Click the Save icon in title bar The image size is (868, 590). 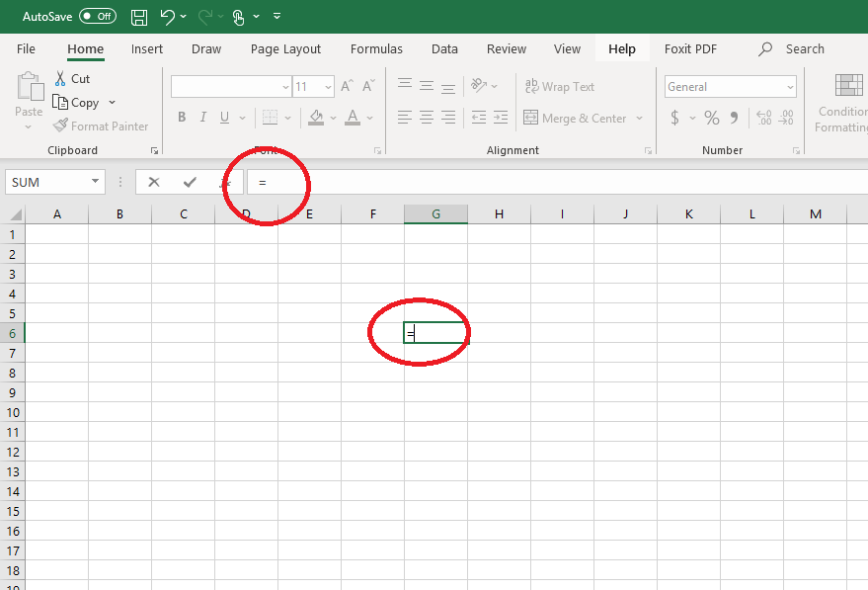coord(139,17)
